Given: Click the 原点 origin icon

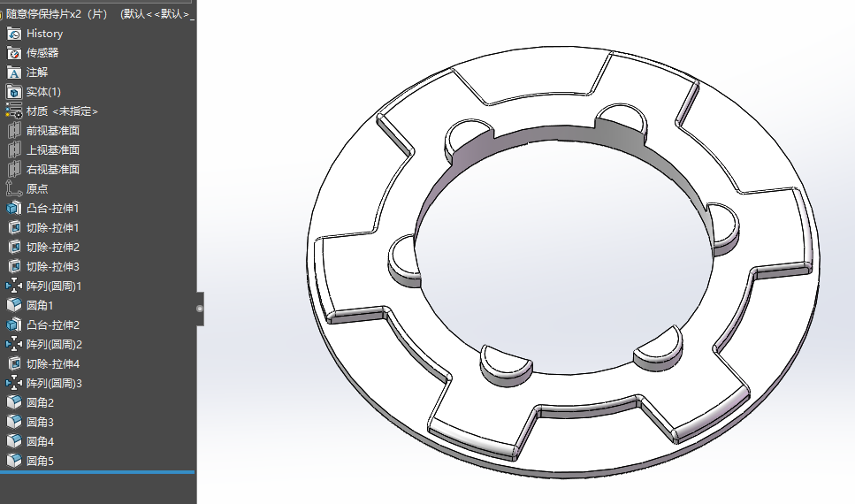Looking at the screenshot, I should click(x=13, y=188).
